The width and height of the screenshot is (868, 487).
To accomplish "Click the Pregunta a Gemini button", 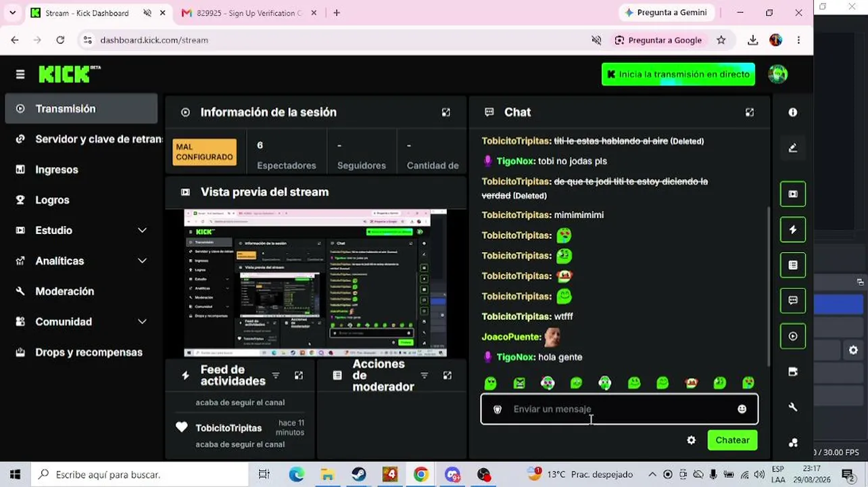I will [666, 13].
